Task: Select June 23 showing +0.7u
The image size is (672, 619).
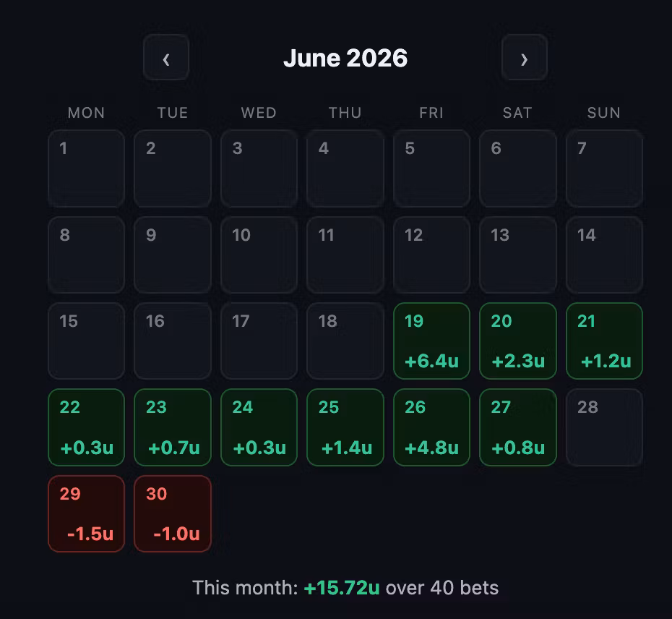Action: tap(173, 427)
